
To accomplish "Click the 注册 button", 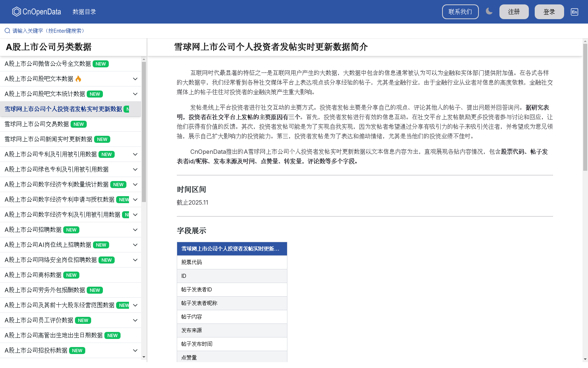I will point(514,12).
